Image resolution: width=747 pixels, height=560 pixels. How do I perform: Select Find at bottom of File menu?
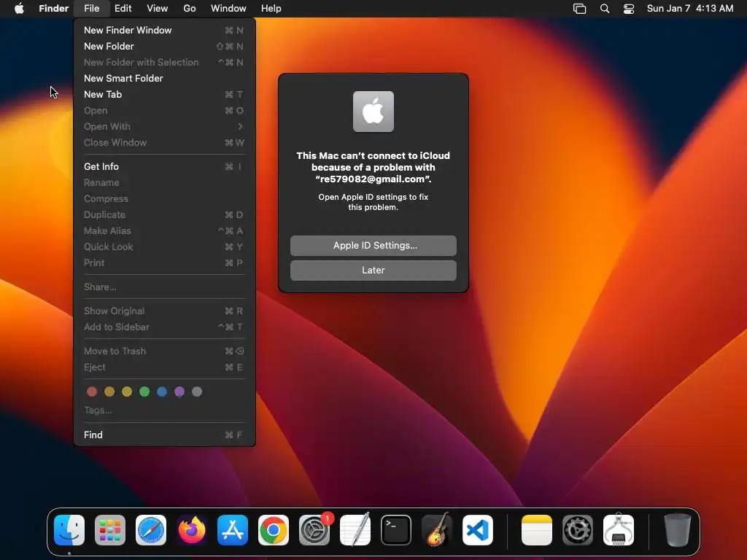coord(164,435)
